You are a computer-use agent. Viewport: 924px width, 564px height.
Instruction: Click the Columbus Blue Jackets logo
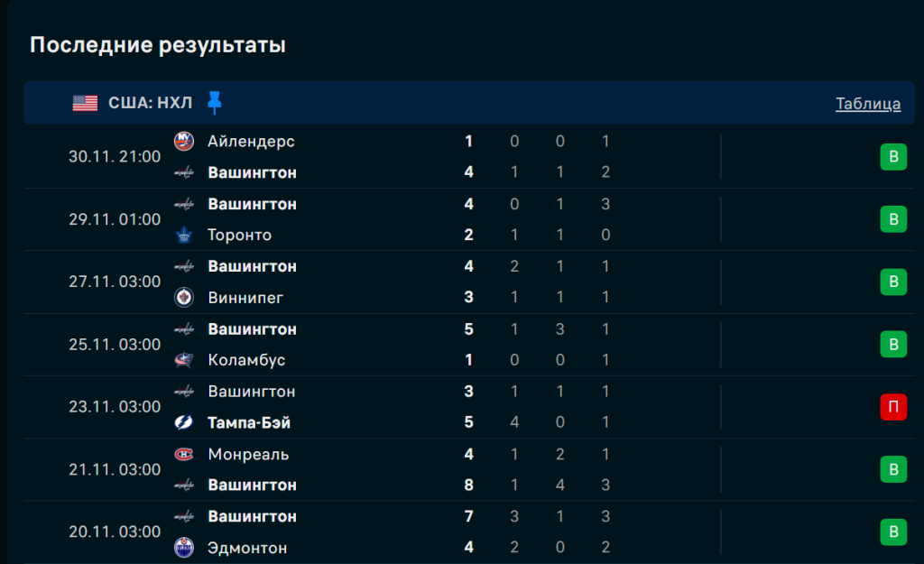[x=184, y=360]
